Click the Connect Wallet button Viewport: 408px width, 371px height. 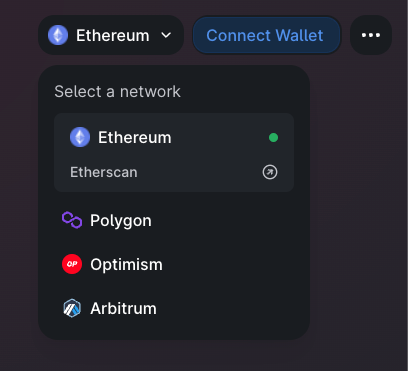[x=267, y=35]
